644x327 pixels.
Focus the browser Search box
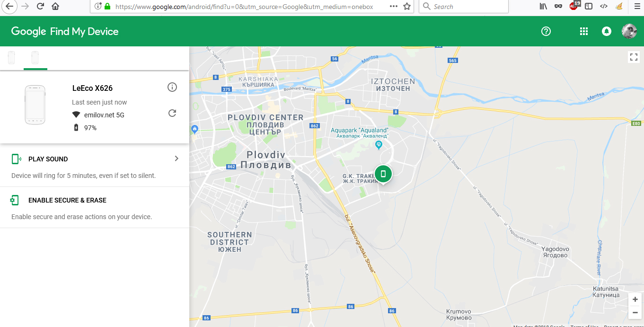[x=464, y=7]
